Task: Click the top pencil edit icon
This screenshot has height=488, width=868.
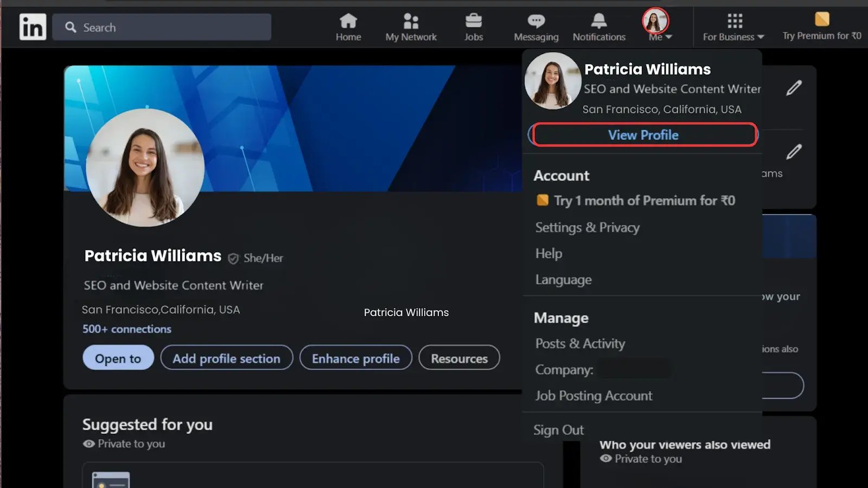Action: (794, 88)
